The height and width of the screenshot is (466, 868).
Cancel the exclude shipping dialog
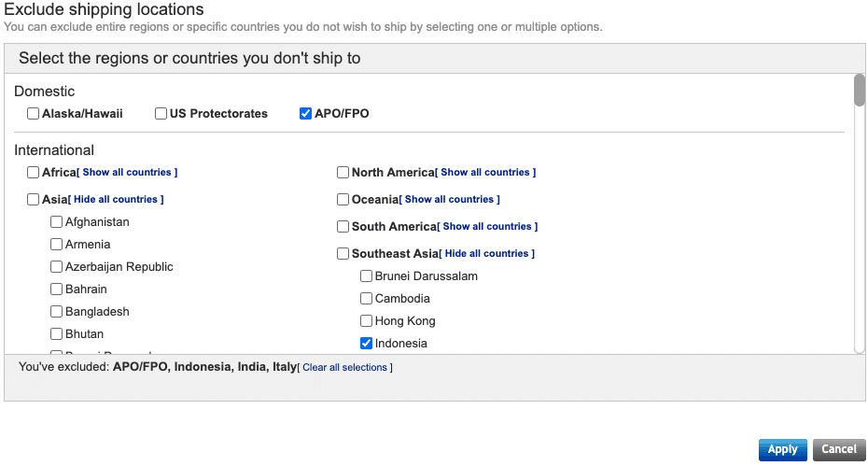pyautogui.click(x=838, y=449)
